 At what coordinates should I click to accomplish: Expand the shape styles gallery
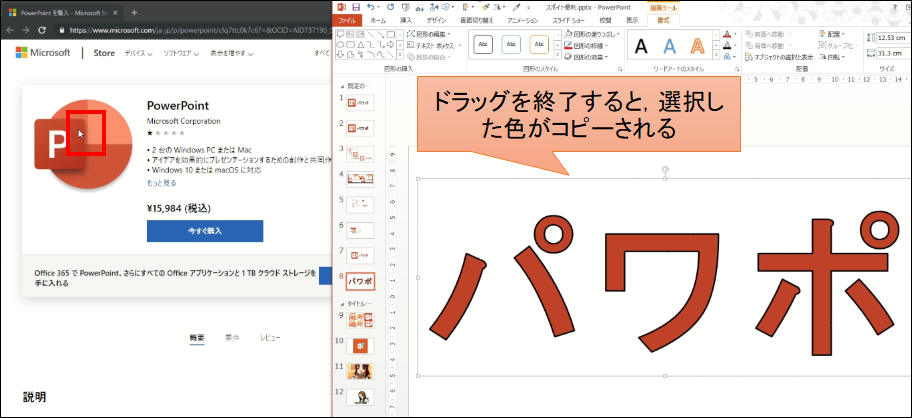click(x=557, y=55)
